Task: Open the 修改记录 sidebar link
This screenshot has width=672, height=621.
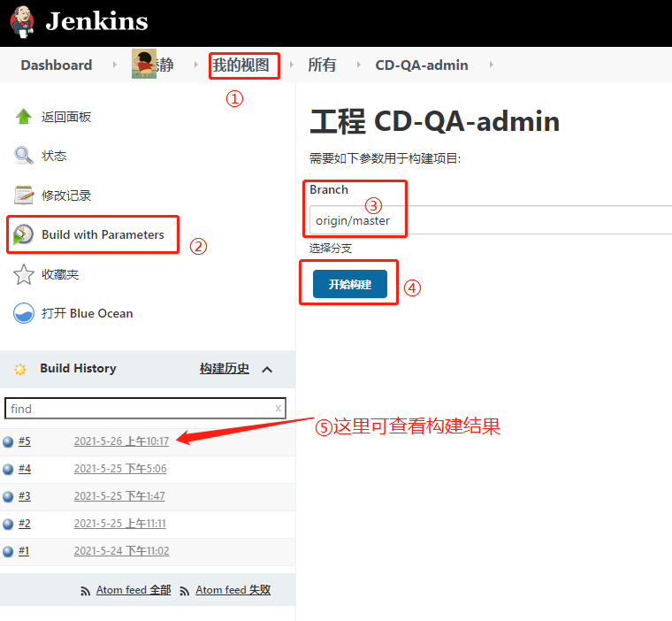Action: click(66, 195)
